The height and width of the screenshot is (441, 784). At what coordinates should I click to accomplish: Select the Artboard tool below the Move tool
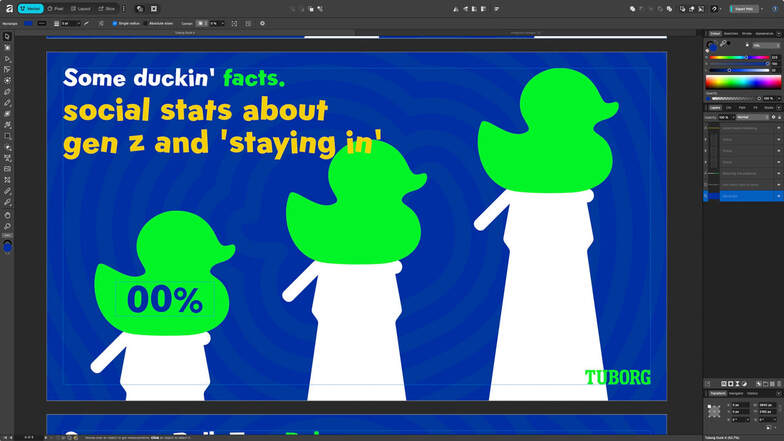(x=7, y=47)
